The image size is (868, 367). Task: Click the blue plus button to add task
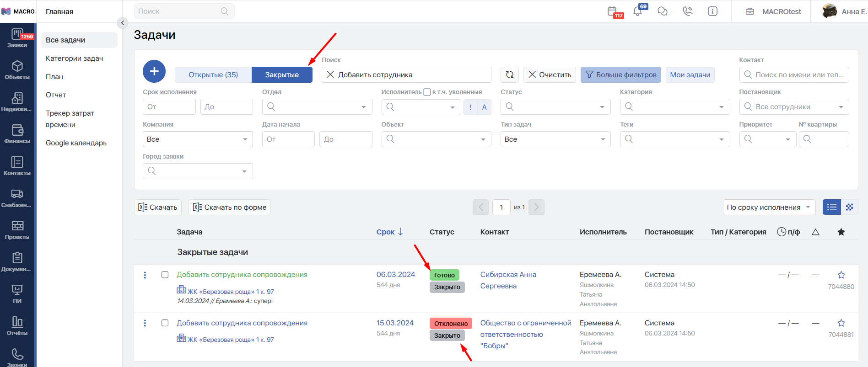coord(154,71)
